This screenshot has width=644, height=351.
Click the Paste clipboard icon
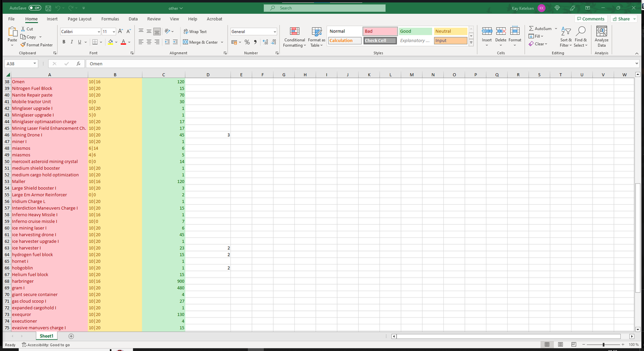pos(12,32)
